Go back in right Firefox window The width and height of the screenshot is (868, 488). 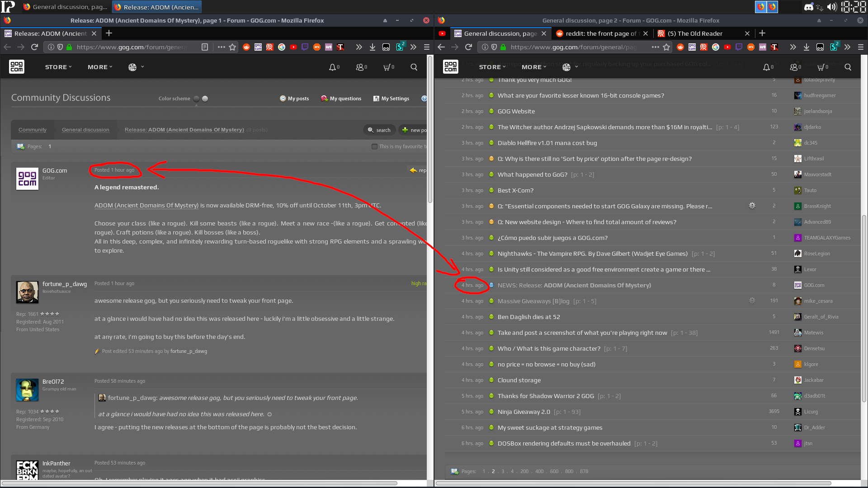(441, 47)
